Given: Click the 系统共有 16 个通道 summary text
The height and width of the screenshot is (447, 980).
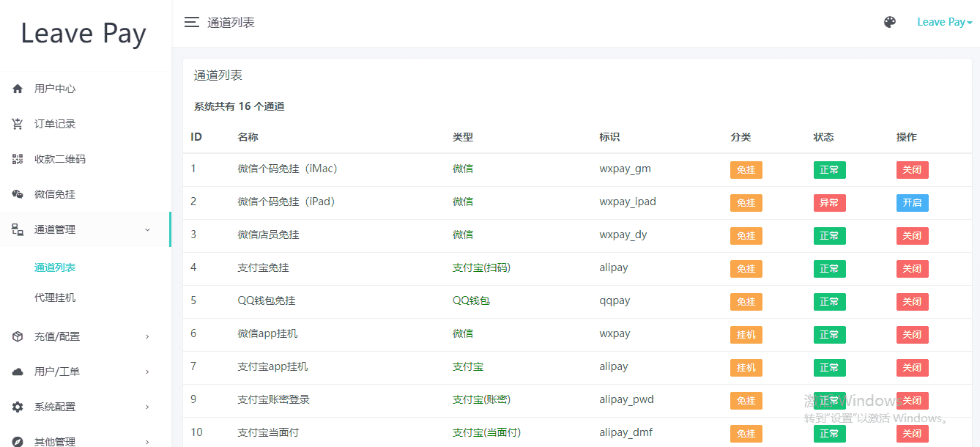Looking at the screenshot, I should click(240, 106).
